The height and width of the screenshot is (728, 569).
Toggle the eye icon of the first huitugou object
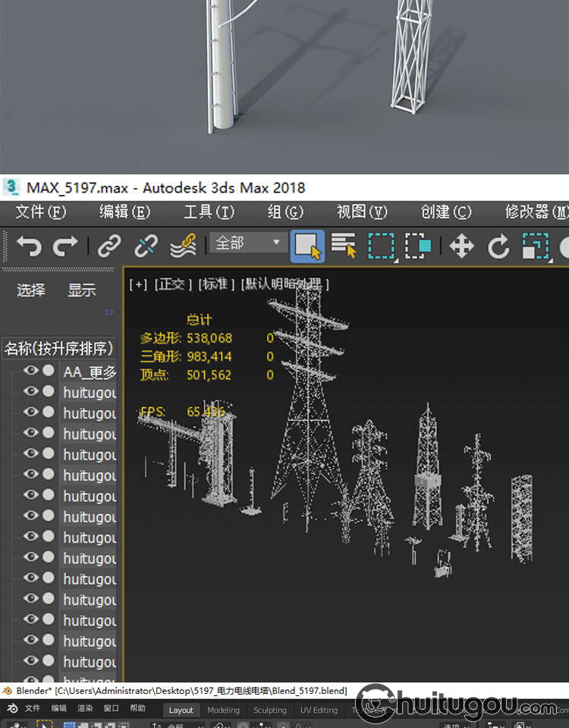[x=30, y=391]
